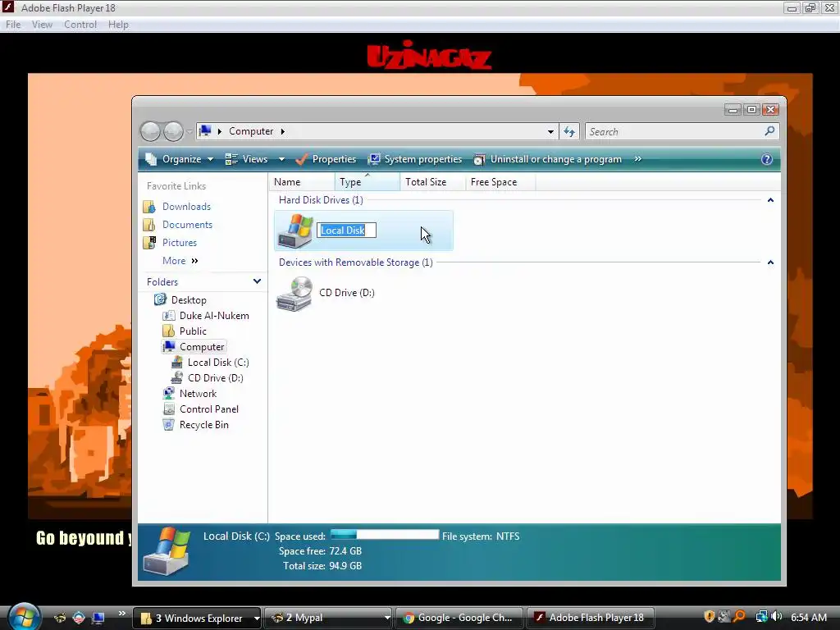Expand the Quick Launch overflow chevron
This screenshot has height=630, width=840.
pyautogui.click(x=122, y=614)
